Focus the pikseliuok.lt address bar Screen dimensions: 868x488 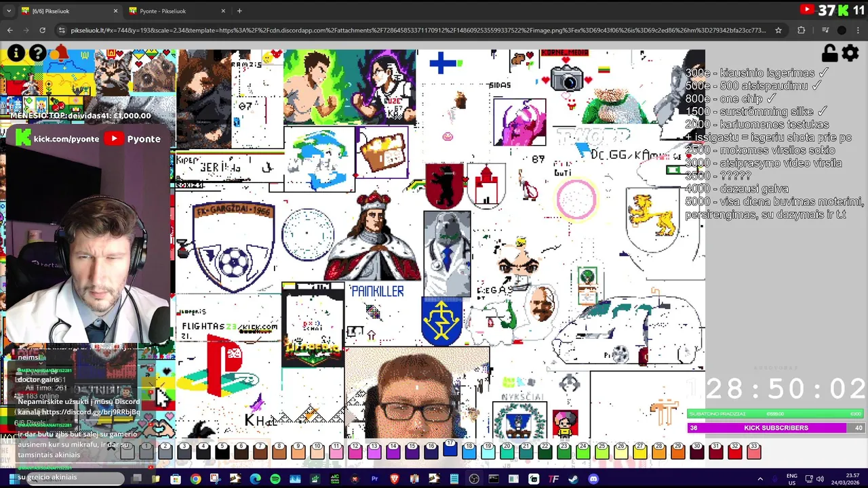(417, 30)
